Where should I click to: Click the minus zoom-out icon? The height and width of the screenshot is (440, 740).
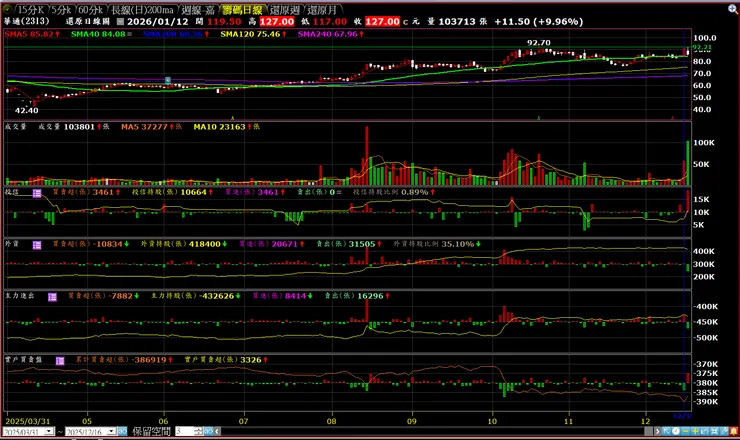click(x=685, y=431)
